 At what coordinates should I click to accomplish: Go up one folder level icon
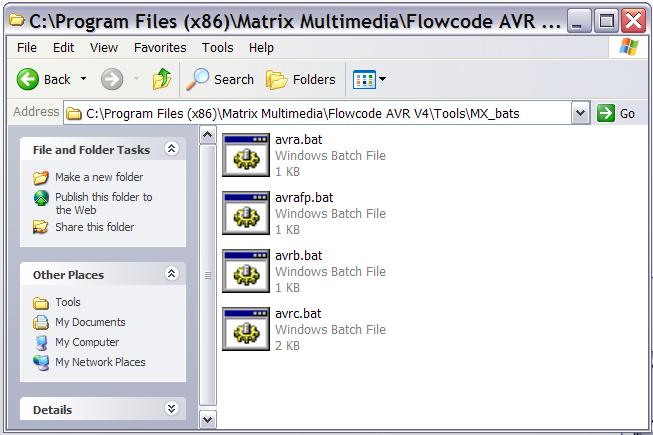[x=162, y=79]
